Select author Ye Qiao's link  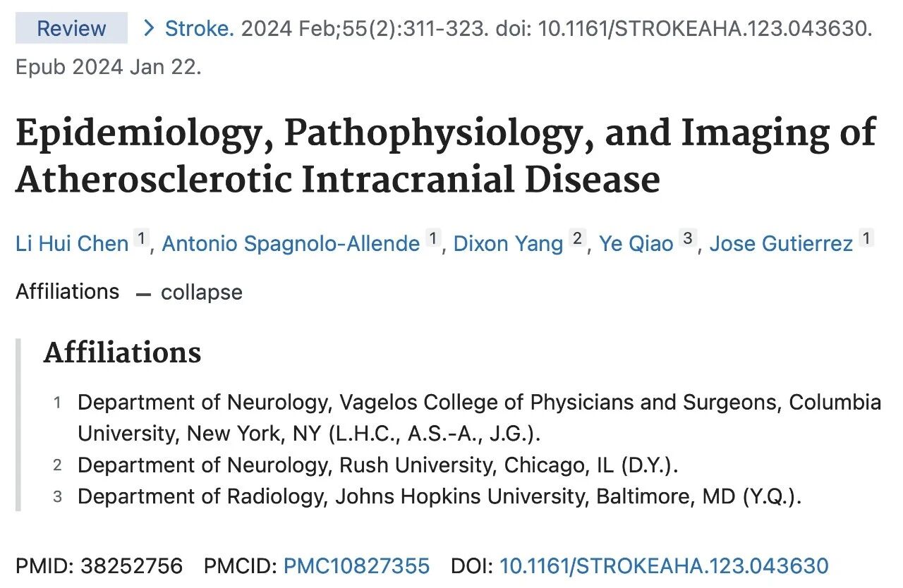point(636,244)
